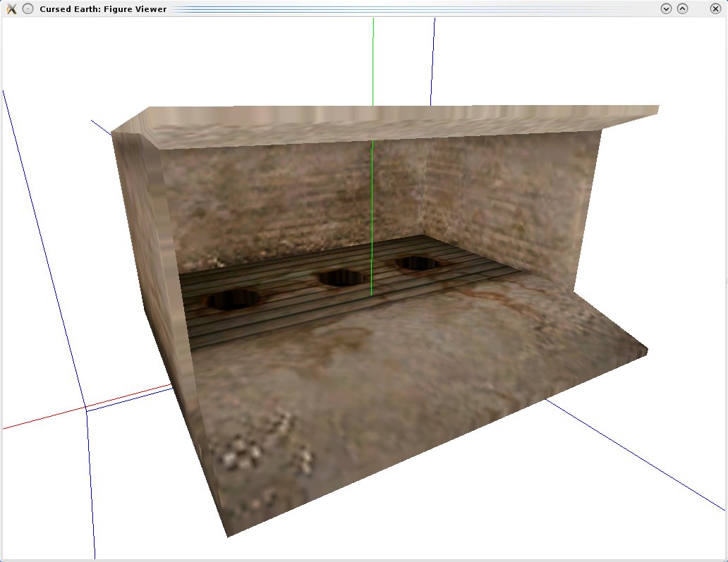Click the green vertical axis line above the roof
This screenshot has width=728, height=562.
tap(373, 63)
